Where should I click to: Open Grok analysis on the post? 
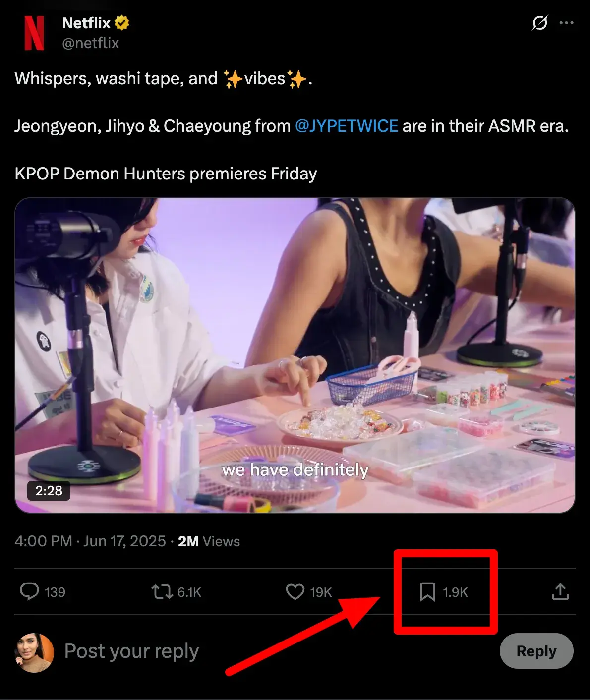tap(540, 23)
